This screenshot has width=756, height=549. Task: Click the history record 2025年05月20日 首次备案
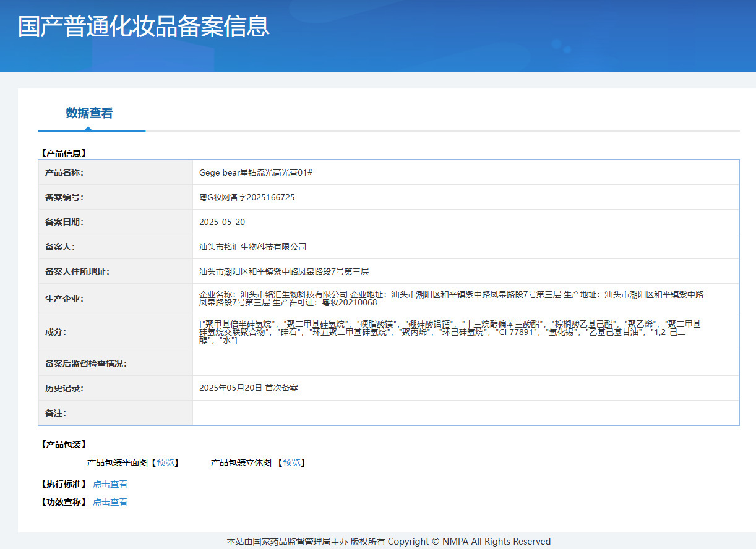pos(249,388)
